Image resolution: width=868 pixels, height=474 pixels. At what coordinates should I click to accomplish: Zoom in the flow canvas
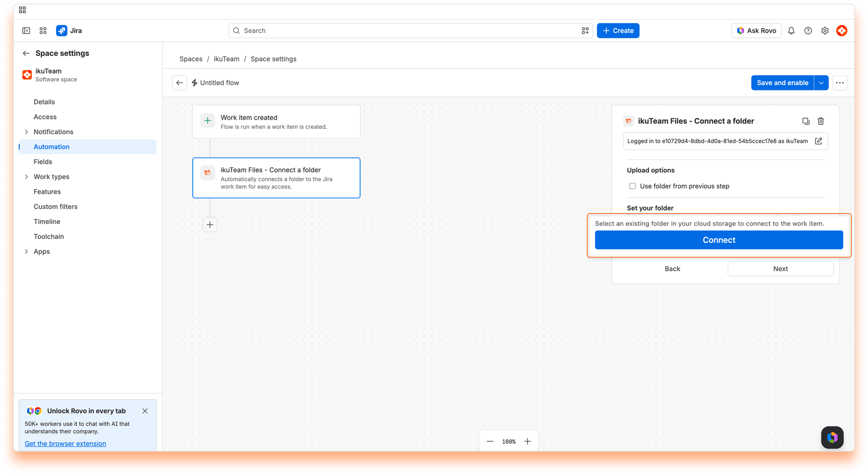click(527, 441)
